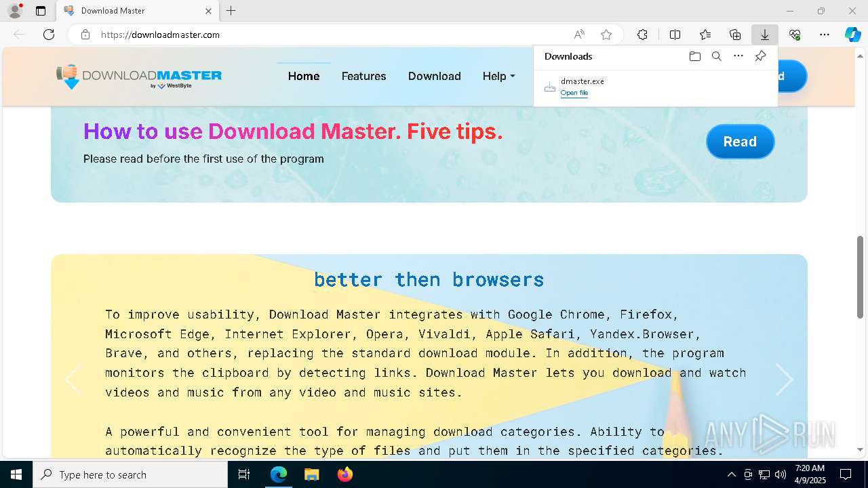Image resolution: width=868 pixels, height=488 pixels.
Task: Toggle split screen view
Action: [x=675, y=35]
